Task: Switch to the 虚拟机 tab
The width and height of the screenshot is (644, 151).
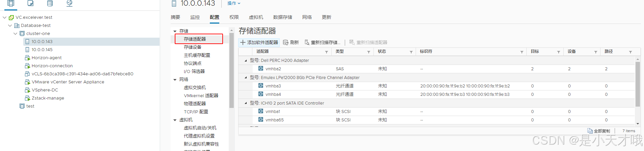Action: [256, 17]
